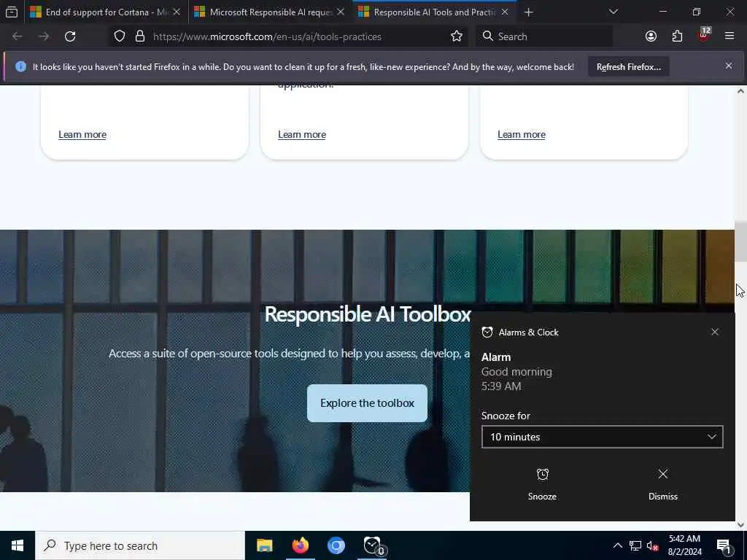This screenshot has width=747, height=560.
Task: Click the Alarms & Clock app icon in notification
Action: pyautogui.click(x=487, y=332)
